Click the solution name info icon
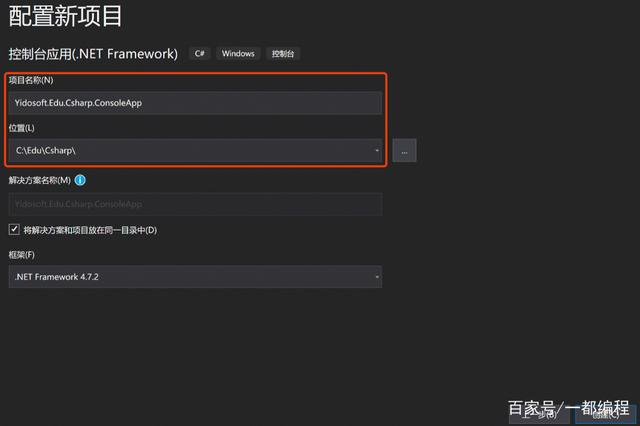Viewport: 640px width, 426px height. click(x=80, y=180)
